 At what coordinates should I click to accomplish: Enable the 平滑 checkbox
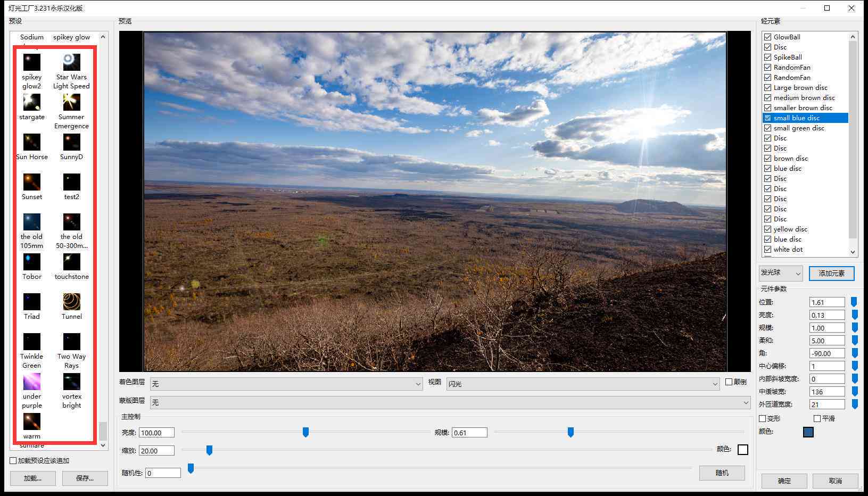point(817,419)
